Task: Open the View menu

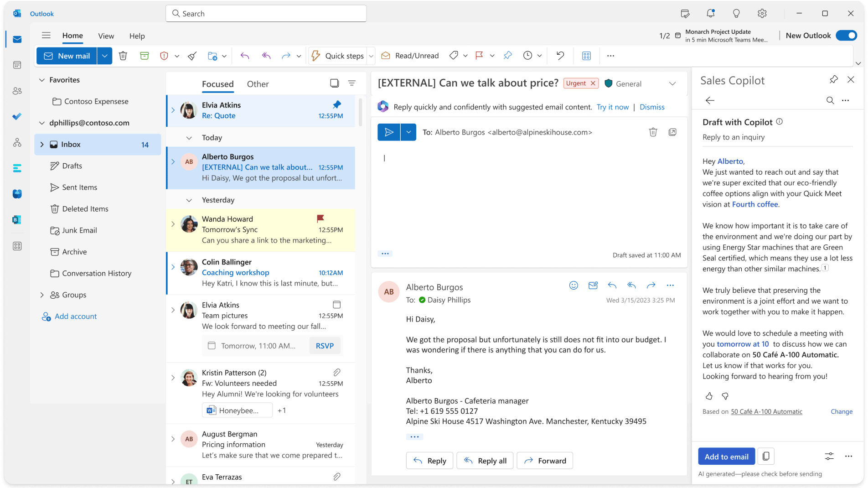Action: [x=106, y=36]
